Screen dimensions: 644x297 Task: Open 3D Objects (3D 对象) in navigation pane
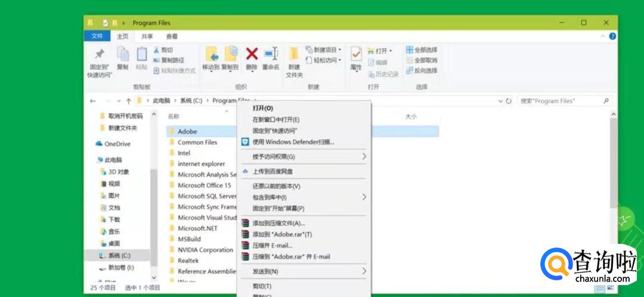(x=116, y=172)
